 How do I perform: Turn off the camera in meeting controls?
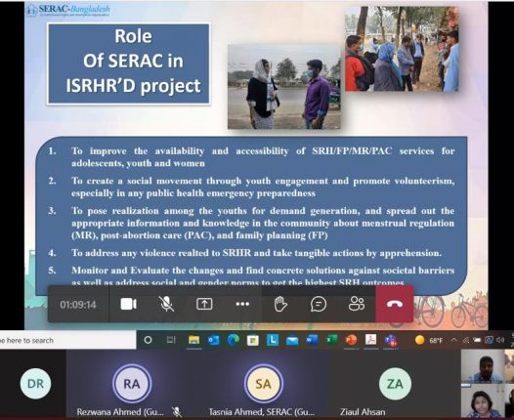point(129,305)
